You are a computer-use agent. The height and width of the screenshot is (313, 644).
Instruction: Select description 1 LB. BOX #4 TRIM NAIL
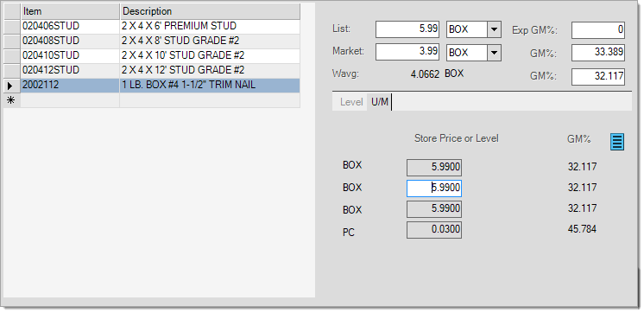210,86
